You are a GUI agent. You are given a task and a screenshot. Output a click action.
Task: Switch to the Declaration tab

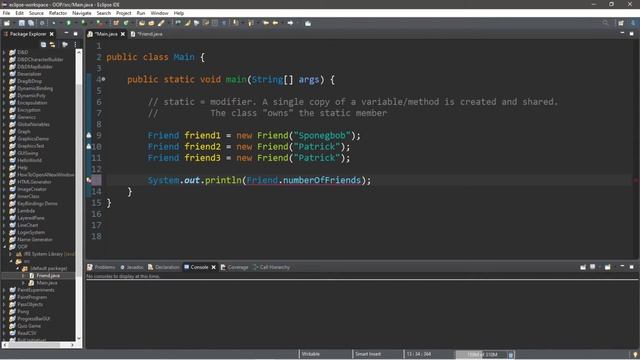(x=163, y=267)
